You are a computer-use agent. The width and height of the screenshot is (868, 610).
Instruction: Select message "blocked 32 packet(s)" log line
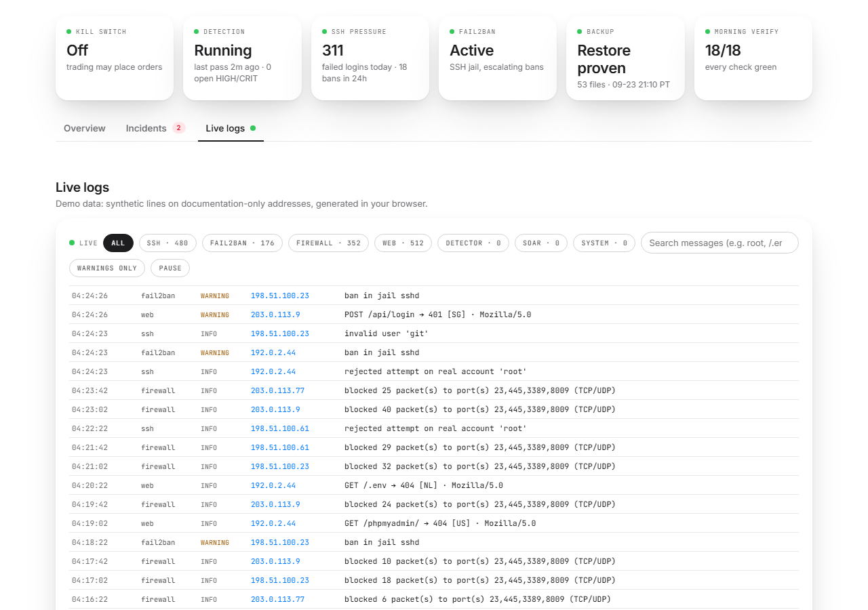(480, 466)
